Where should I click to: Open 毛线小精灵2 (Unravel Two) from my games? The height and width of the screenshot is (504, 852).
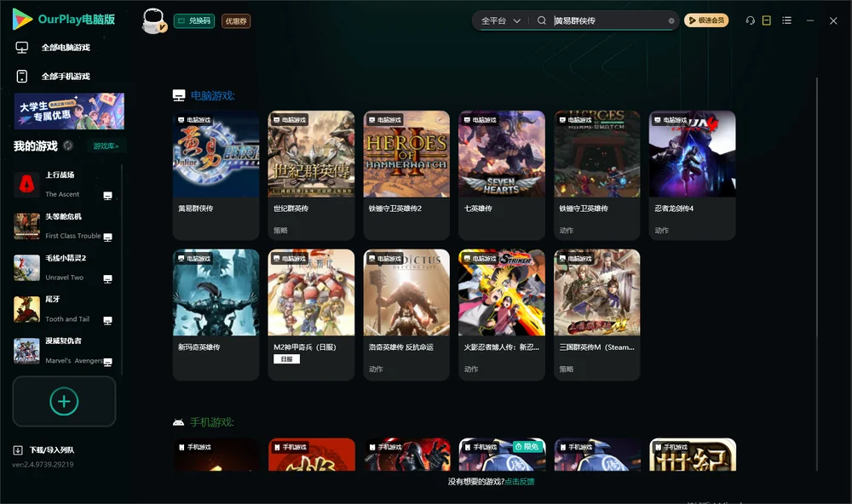pos(64,267)
